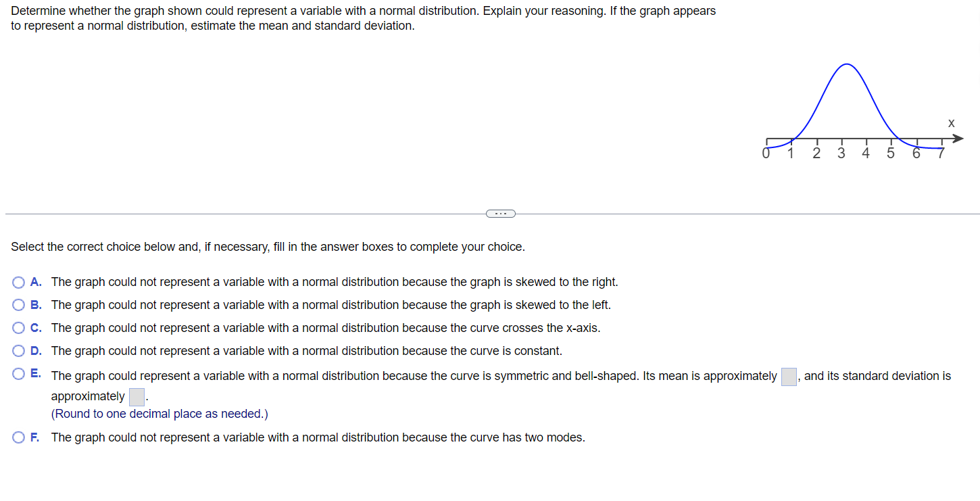Select choice E for normal distribution
The image size is (980, 501).
click(x=18, y=373)
